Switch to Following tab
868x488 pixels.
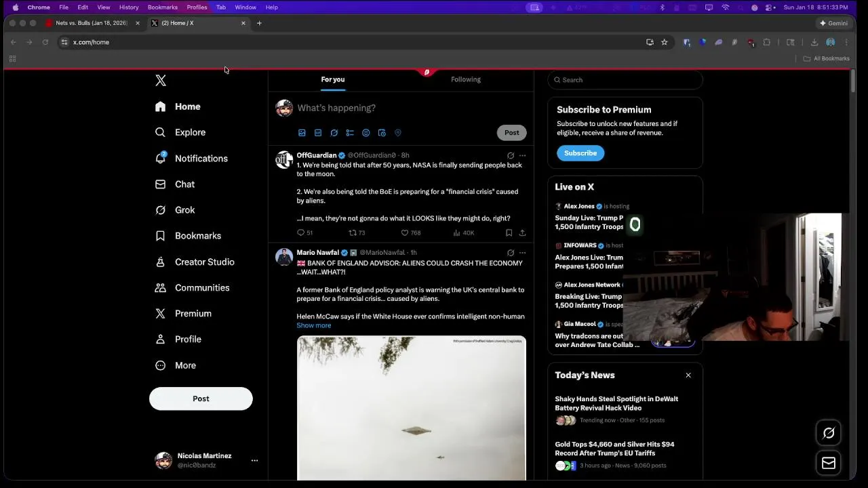point(466,80)
